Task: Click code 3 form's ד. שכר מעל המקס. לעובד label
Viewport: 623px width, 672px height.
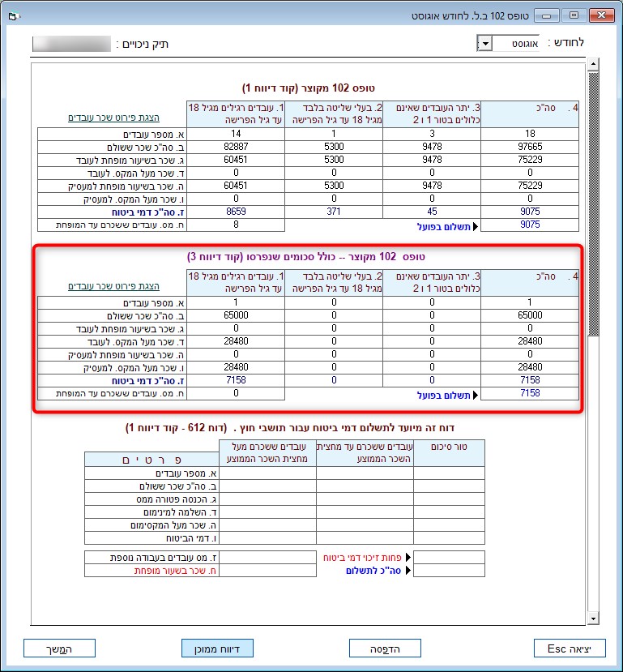Action: tap(136, 342)
